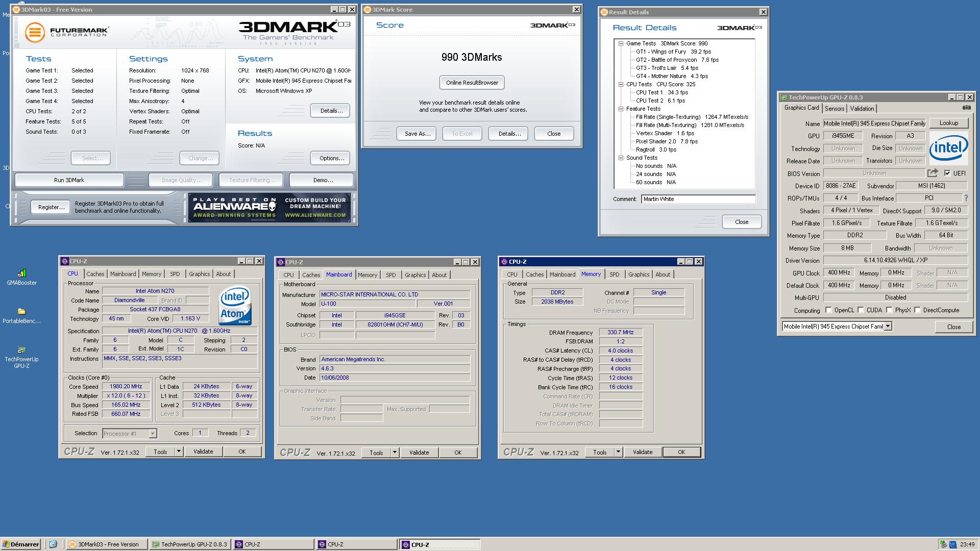Click the second system tray icon near the clock

(952, 544)
